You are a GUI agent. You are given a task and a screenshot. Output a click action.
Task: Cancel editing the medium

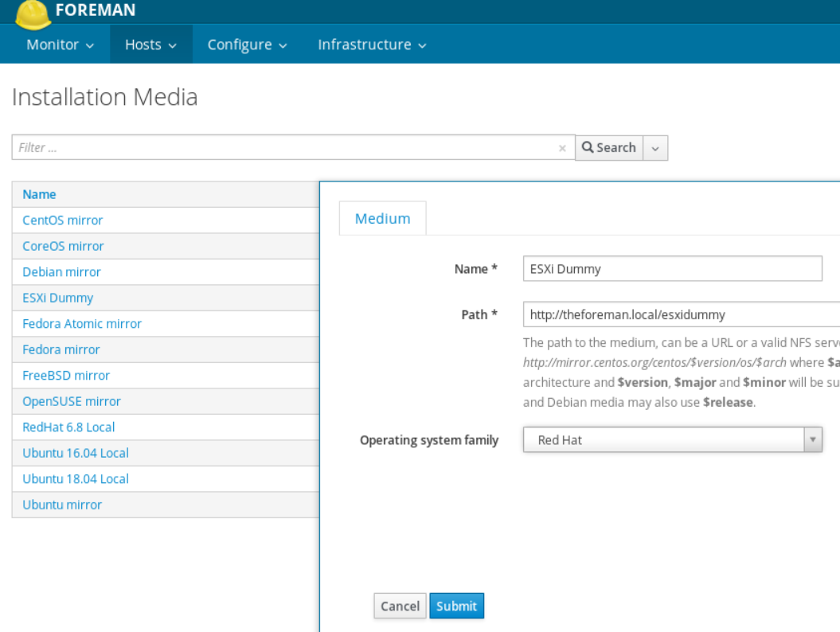point(400,606)
